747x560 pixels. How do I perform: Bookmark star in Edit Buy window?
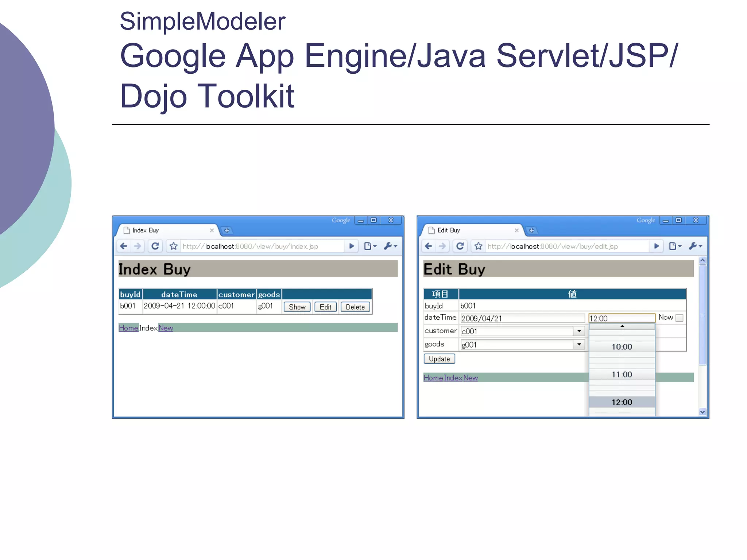pyautogui.click(x=479, y=246)
